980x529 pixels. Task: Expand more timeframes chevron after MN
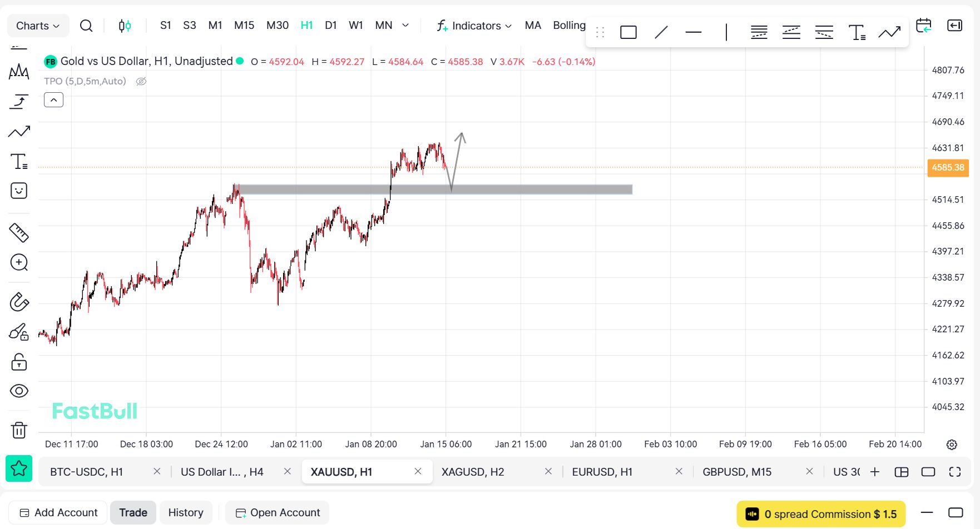coord(405,26)
